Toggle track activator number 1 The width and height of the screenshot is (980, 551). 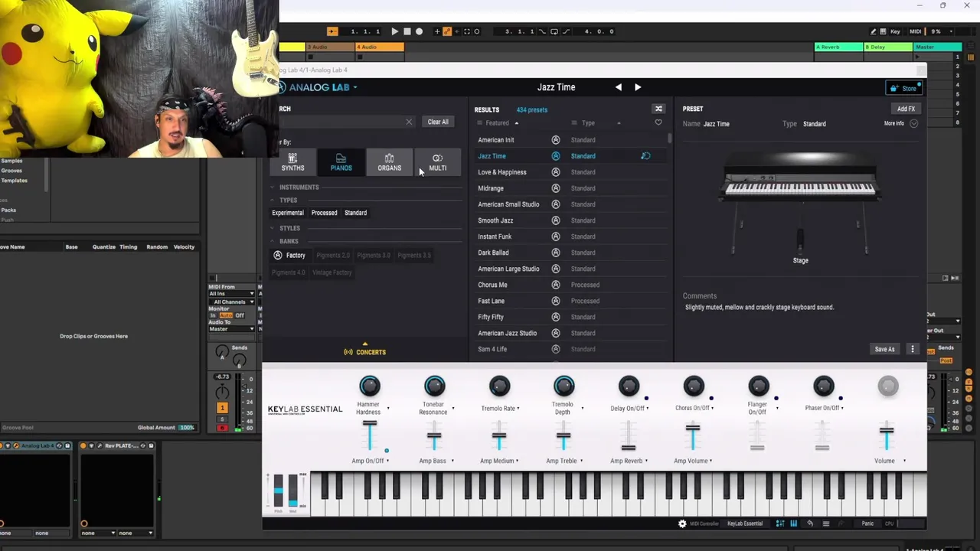(x=222, y=409)
